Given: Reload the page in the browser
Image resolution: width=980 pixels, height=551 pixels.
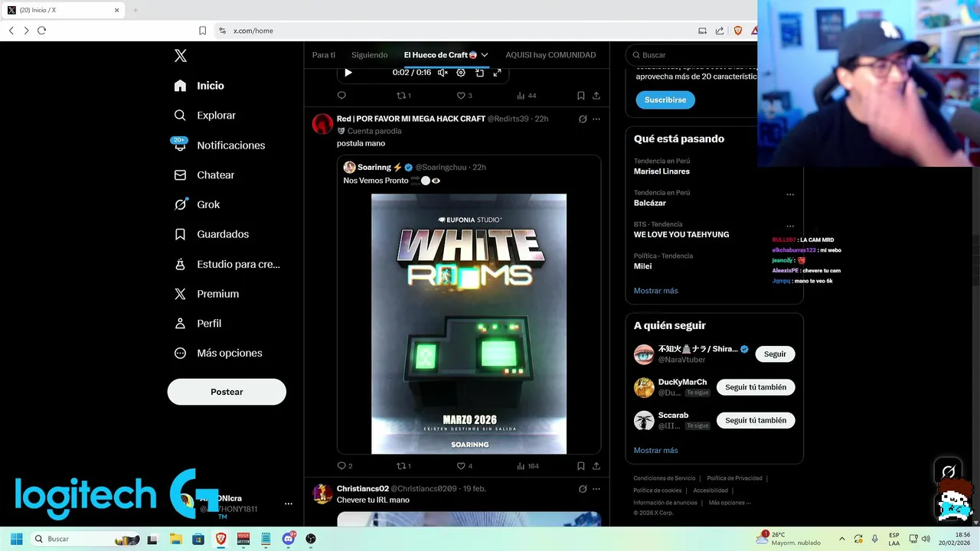Looking at the screenshot, I should point(41,31).
